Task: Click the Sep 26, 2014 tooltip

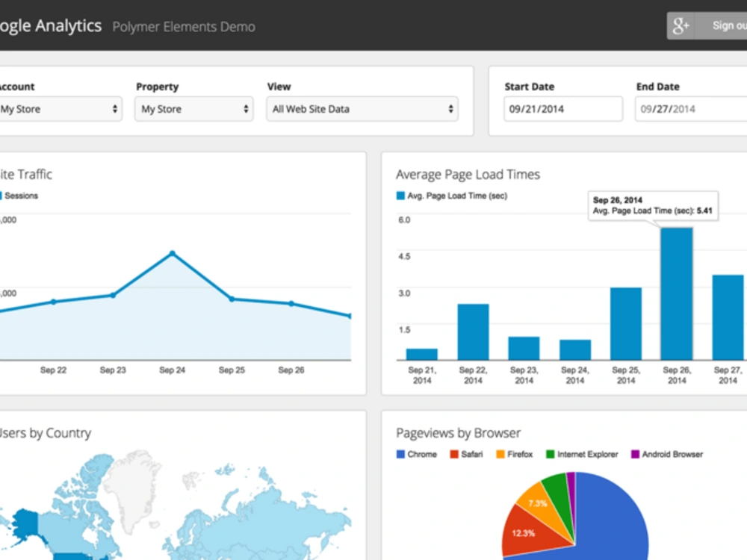Action: (x=653, y=206)
